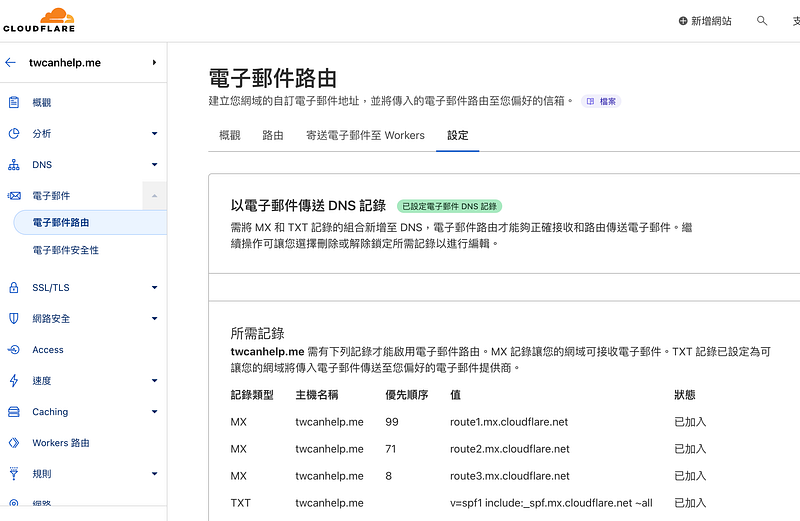Click the v=spf1 include TXT record value

point(551,503)
